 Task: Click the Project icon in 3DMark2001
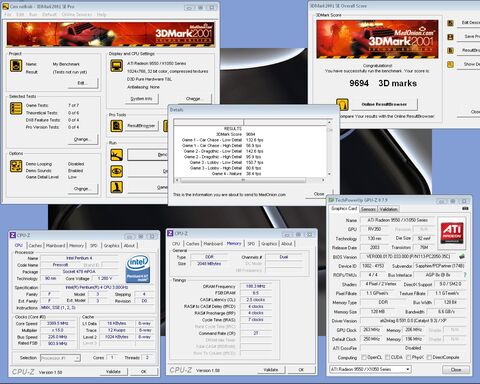coord(16,66)
